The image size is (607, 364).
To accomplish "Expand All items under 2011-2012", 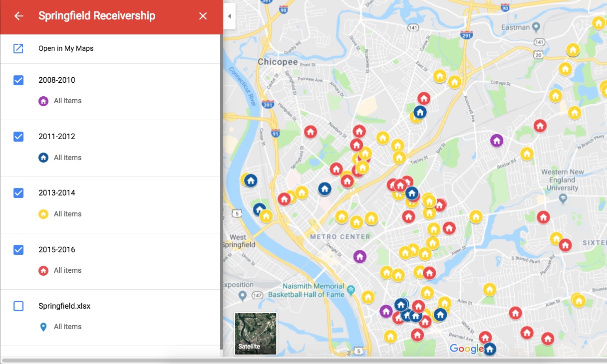I will pos(67,158).
